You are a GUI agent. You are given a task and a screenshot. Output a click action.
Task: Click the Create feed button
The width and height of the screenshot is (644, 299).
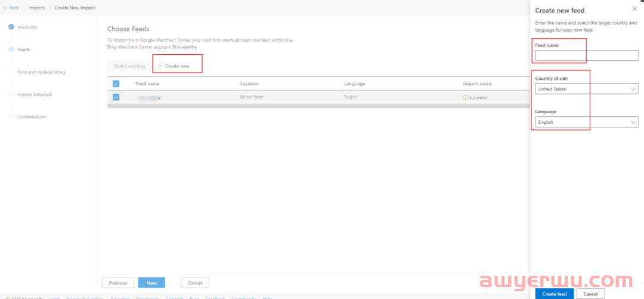(x=555, y=294)
